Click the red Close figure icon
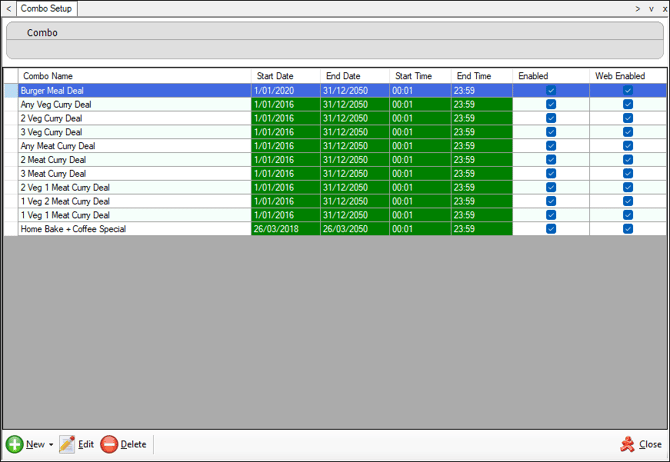Viewport: 670px width, 462px height. 627,444
